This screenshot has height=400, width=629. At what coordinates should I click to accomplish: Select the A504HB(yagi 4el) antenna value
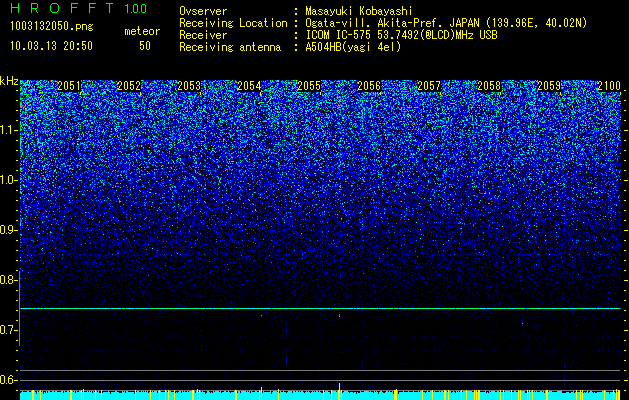click(x=353, y=47)
